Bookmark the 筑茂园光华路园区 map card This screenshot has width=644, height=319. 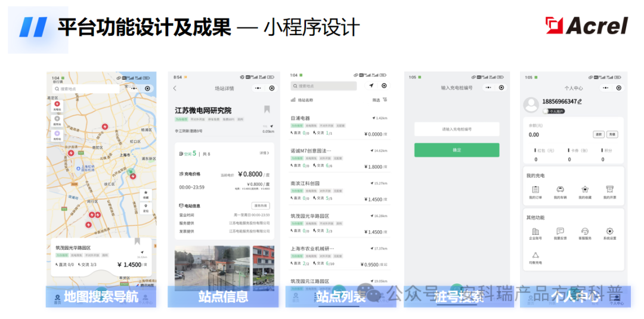point(137,241)
